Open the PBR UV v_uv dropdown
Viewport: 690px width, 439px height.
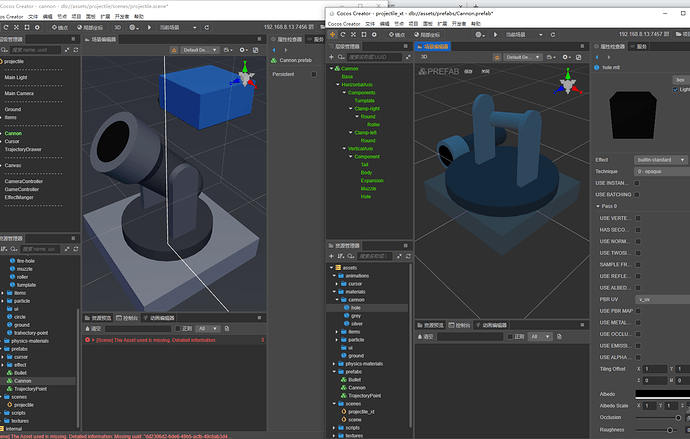pyautogui.click(x=662, y=300)
